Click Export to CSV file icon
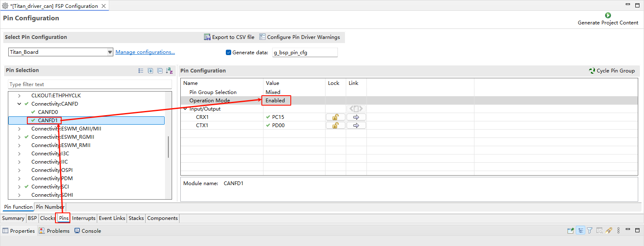The width and height of the screenshot is (644, 246). coord(207,37)
